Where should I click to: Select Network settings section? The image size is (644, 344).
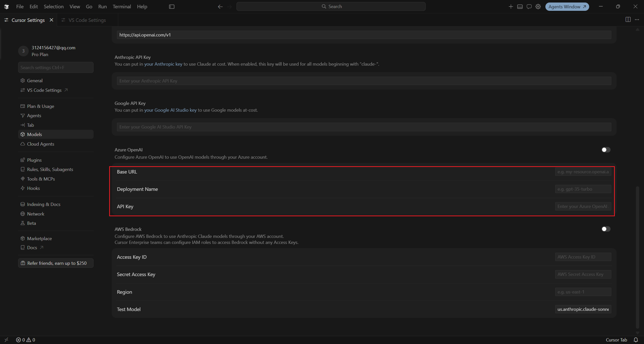point(56,214)
